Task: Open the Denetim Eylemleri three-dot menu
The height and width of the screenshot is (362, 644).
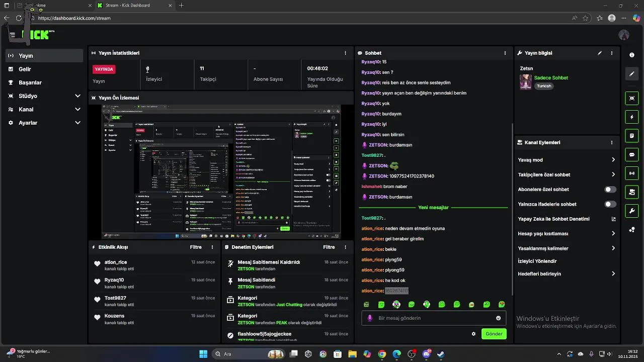Action: click(345, 247)
